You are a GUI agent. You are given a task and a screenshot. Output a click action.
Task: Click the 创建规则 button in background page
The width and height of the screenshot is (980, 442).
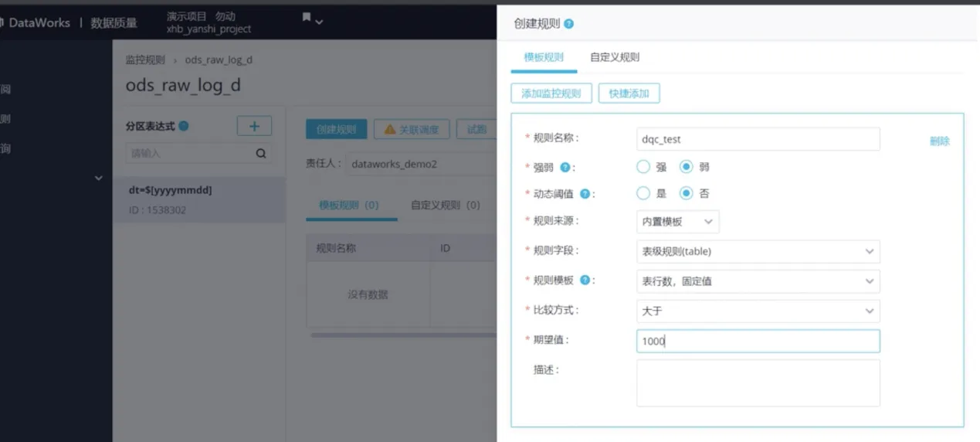point(336,130)
